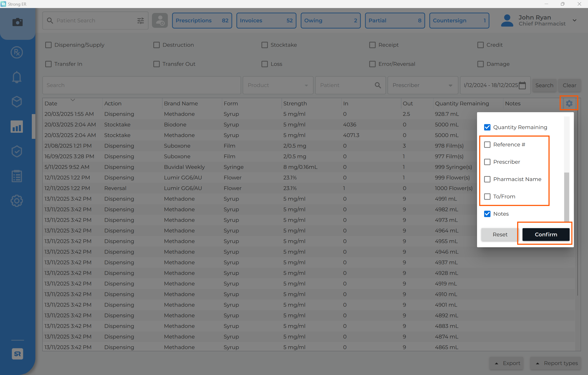The width and height of the screenshot is (588, 375).
Task: Click the column settings gear icon
Action: (x=569, y=103)
